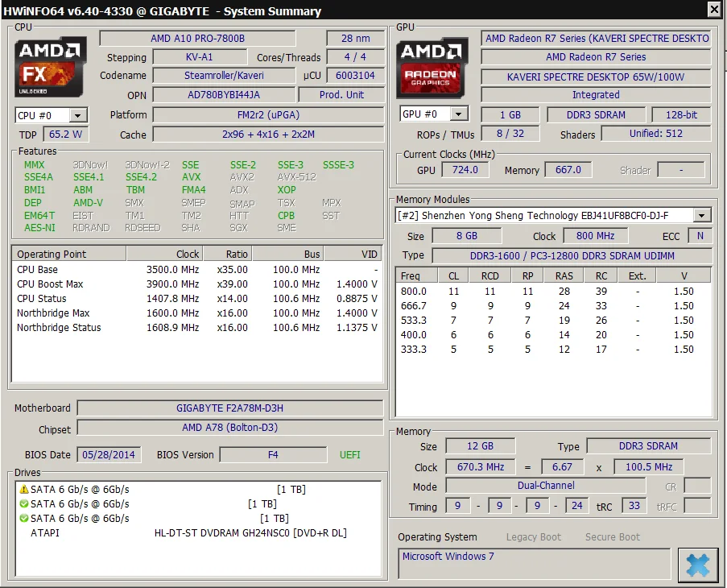The image size is (727, 588).
Task: Click the Unified: 512 shaders field
Action: tap(656, 134)
